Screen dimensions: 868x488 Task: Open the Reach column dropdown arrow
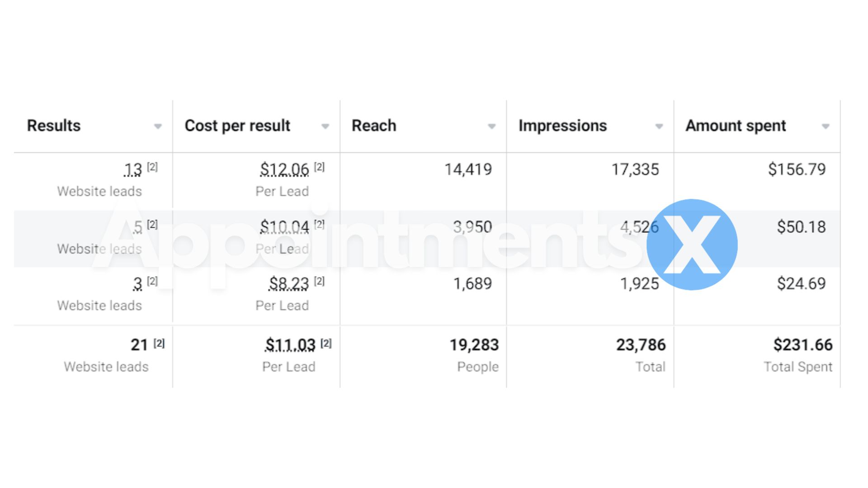tap(492, 127)
